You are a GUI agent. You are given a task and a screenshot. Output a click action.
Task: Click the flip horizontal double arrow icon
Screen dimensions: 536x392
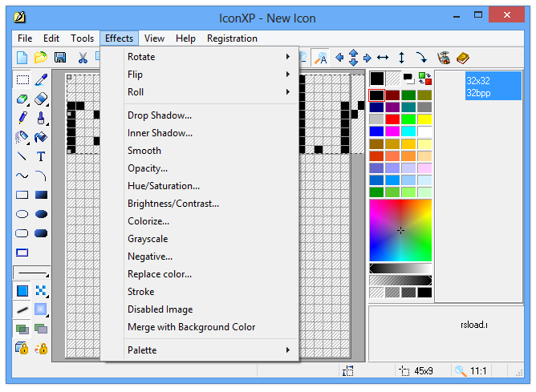click(x=383, y=58)
